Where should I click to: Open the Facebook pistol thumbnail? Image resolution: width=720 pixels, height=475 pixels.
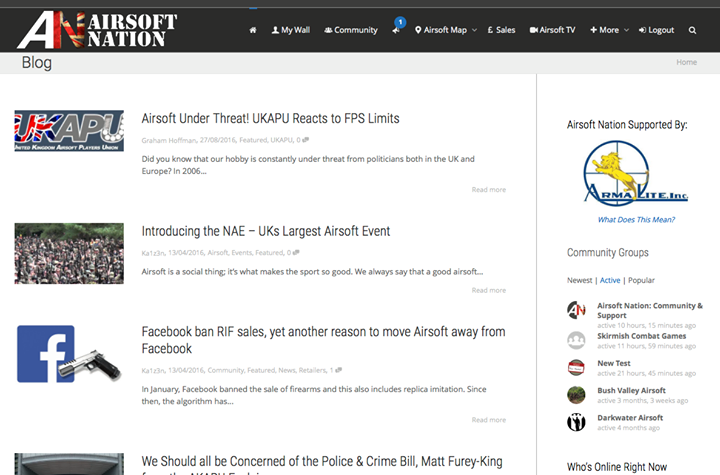coord(69,354)
